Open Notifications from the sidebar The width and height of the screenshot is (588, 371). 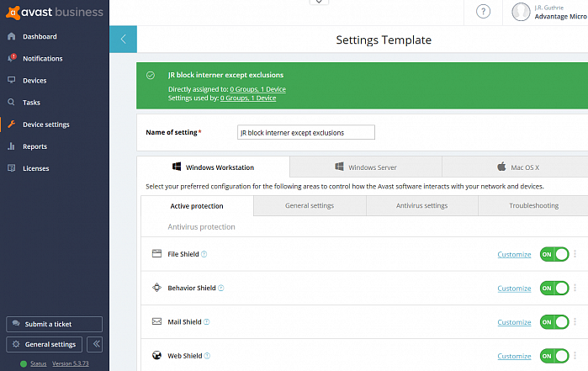pos(42,59)
